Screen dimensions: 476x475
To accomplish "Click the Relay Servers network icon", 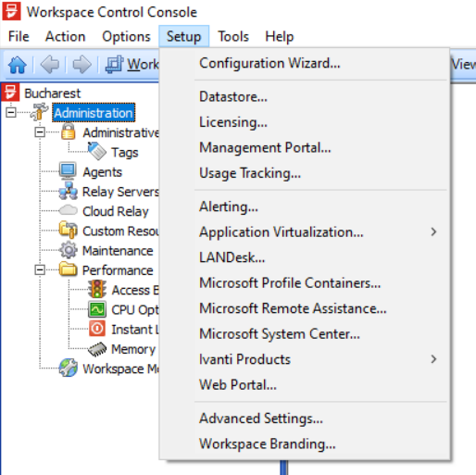I will (x=68, y=191).
